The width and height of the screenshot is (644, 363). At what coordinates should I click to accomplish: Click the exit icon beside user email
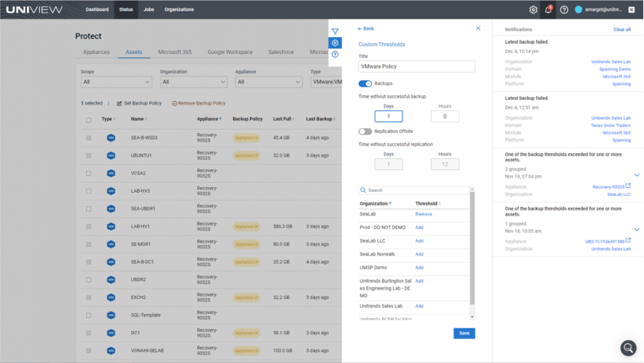pyautogui.click(x=632, y=10)
